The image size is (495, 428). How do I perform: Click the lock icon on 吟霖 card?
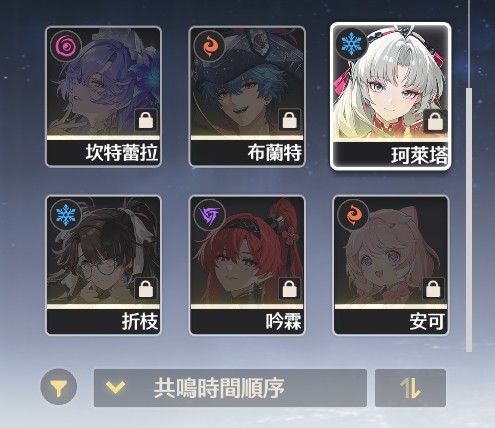290,289
